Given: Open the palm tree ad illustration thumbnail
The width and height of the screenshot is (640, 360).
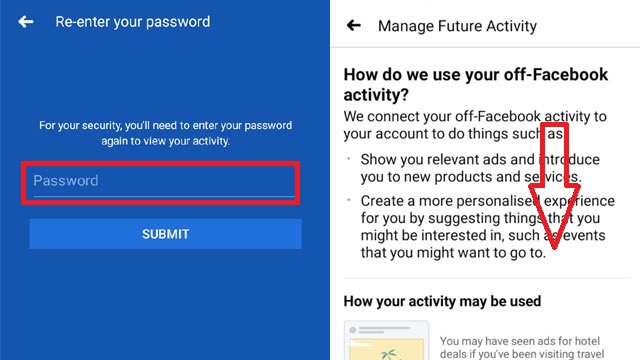Looking at the screenshot, I should click(386, 340).
